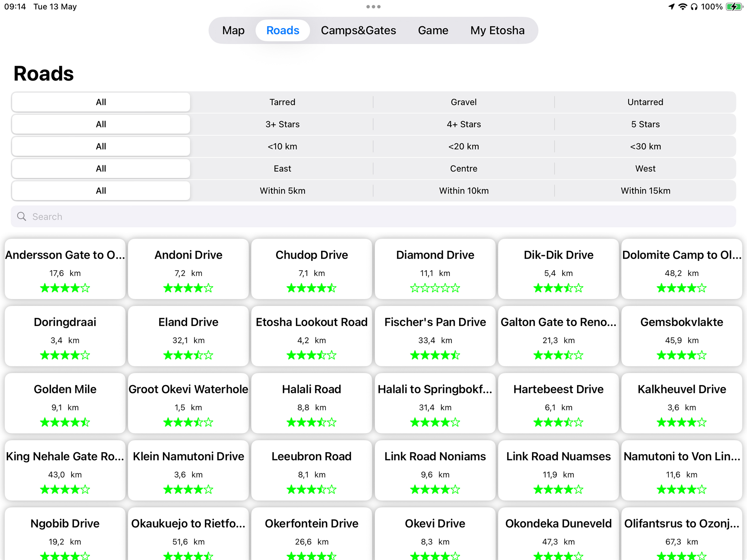Select the Okondeka Duneveld title
The image size is (747, 560).
tap(558, 524)
